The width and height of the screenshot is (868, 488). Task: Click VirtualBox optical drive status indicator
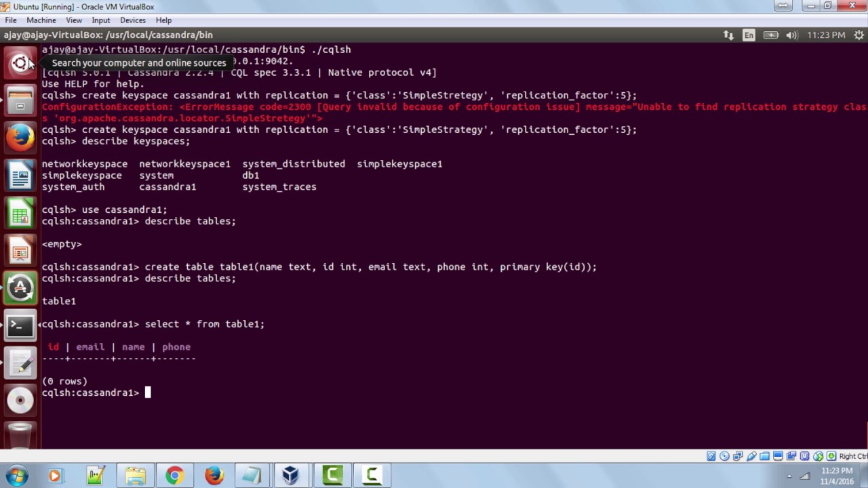[724, 456]
